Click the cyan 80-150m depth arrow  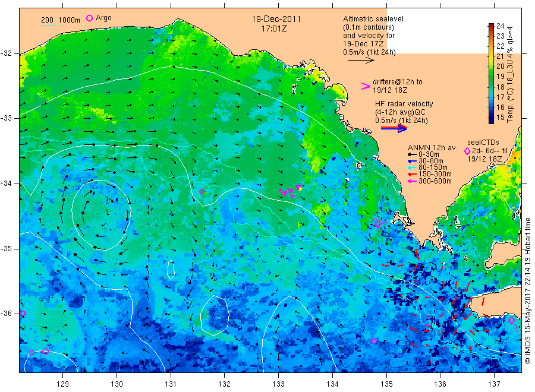pos(413,167)
